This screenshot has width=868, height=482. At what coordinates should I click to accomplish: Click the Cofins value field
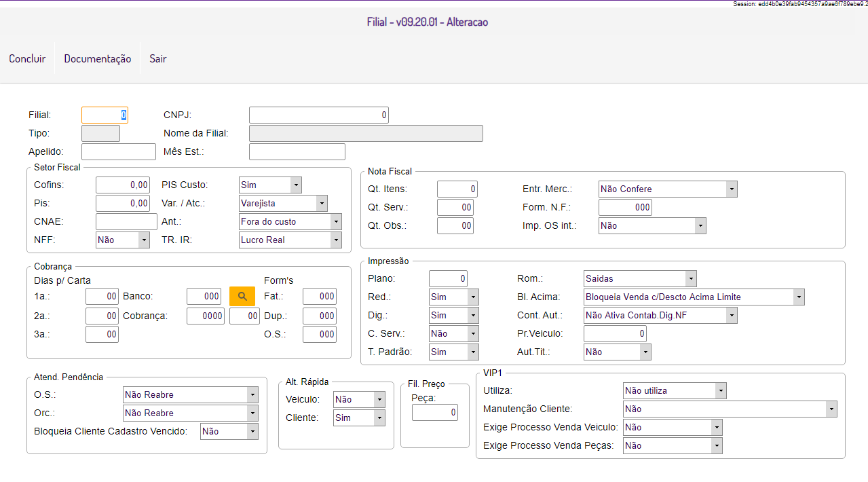(x=123, y=185)
